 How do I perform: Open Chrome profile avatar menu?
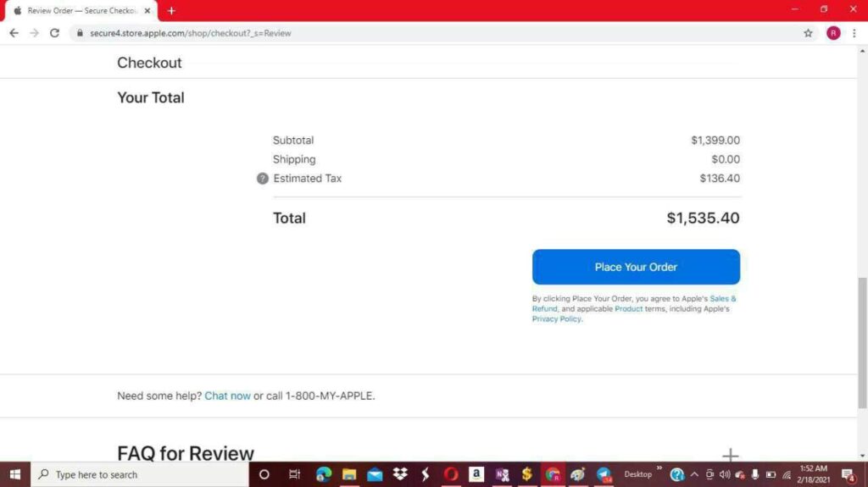tap(833, 33)
